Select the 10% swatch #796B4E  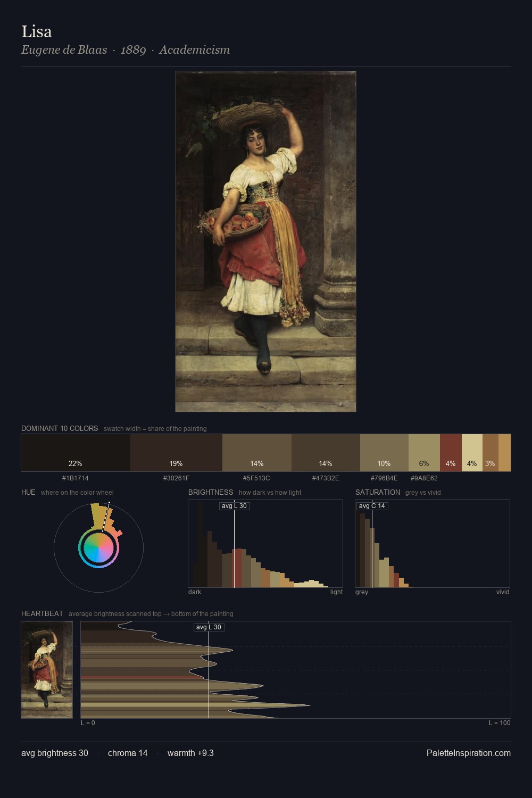[384, 453]
